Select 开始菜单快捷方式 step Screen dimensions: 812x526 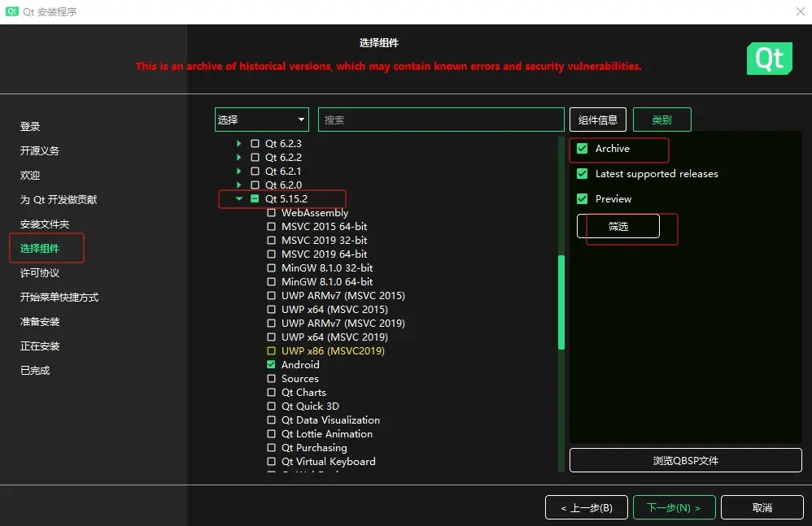pyautogui.click(x=59, y=297)
